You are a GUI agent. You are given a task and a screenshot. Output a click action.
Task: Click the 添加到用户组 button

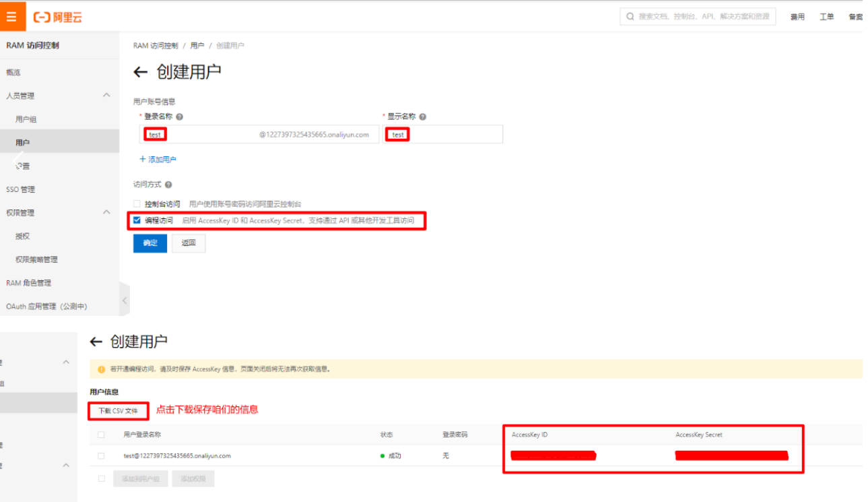point(141,479)
